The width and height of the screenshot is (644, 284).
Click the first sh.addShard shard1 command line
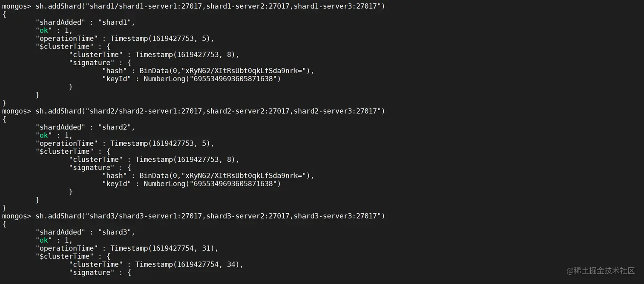pos(193,6)
